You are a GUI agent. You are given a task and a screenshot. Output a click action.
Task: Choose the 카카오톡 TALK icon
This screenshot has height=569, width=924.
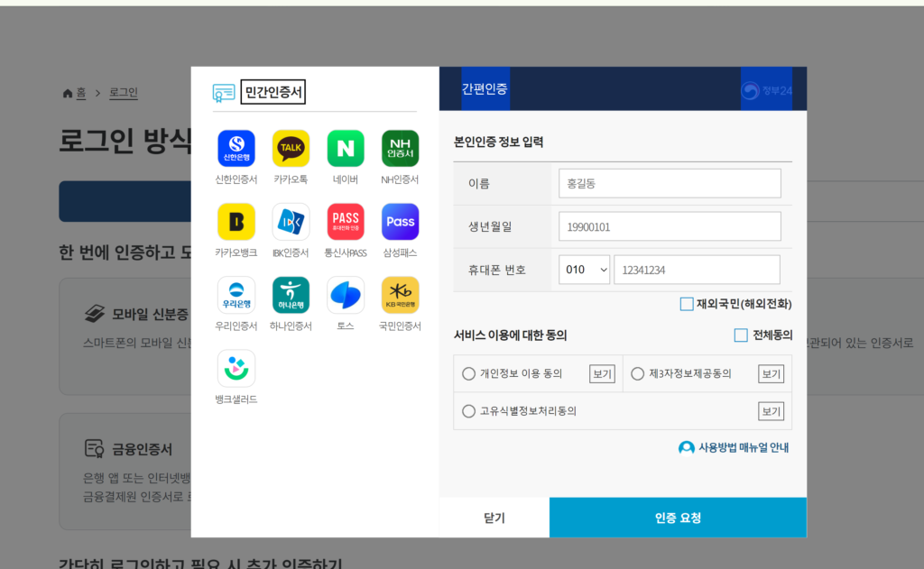pos(291,149)
